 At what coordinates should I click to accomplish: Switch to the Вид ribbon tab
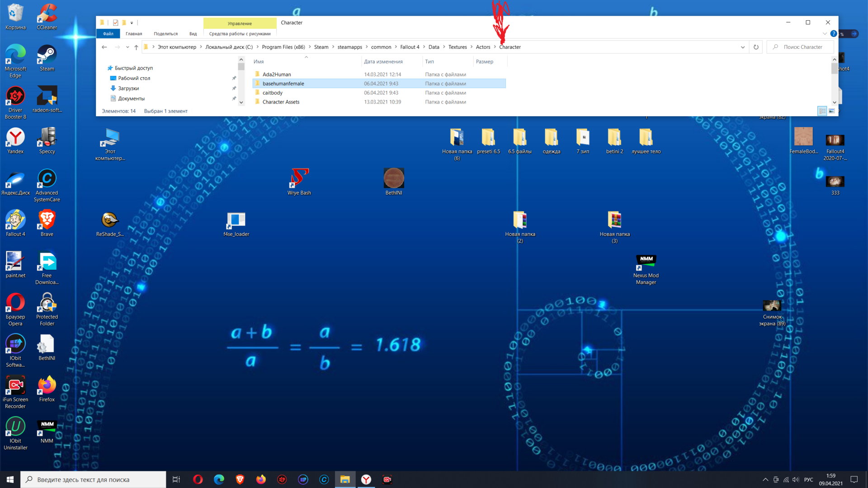coord(193,34)
